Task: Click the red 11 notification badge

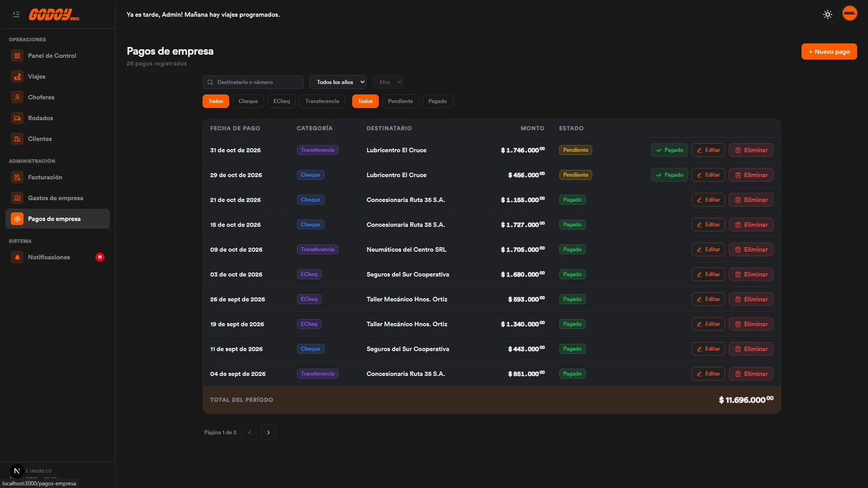Action: coord(100,257)
